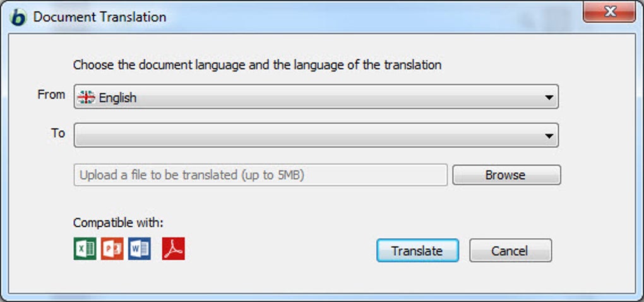The image size is (644, 302).
Task: Click the Adobe PDF compatibility icon
Action: click(174, 248)
